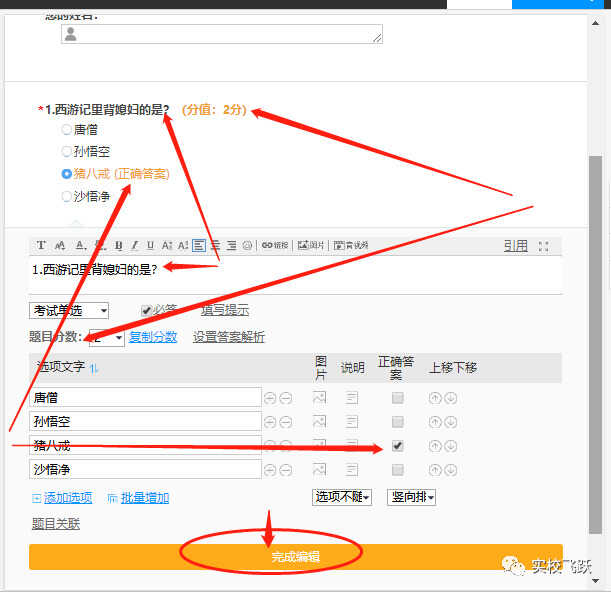The height and width of the screenshot is (593, 611).
Task: Open the 填写提示 link
Action: (225, 310)
